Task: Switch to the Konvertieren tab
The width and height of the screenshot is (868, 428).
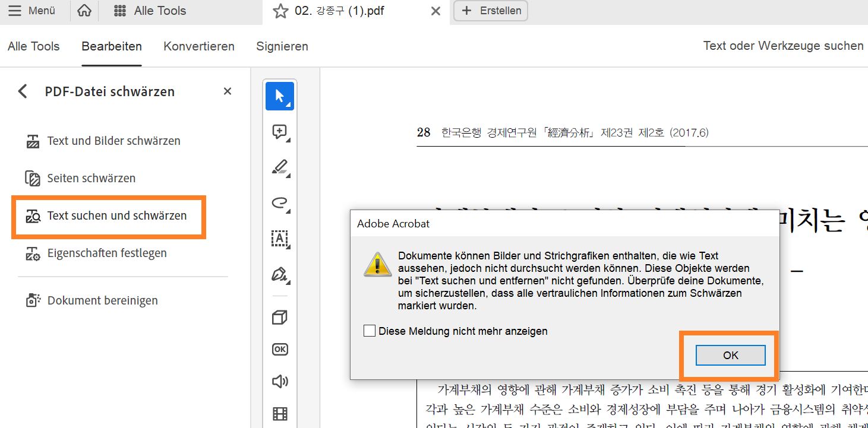Action: pyautogui.click(x=198, y=46)
